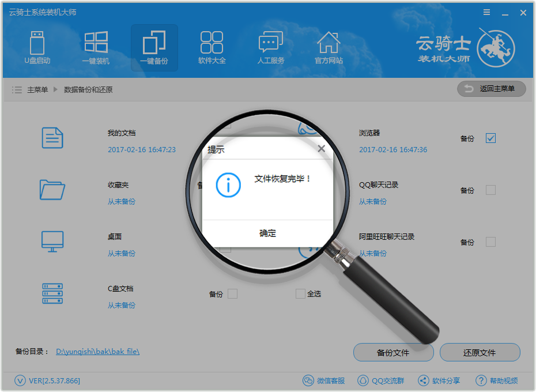Click 从未备份 under 收藏夹
536x392 pixels.
[x=122, y=201]
